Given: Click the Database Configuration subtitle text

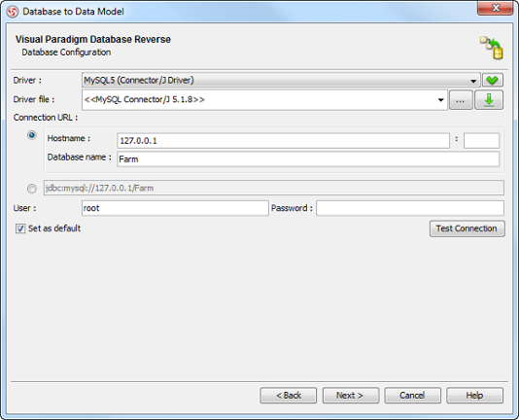Looking at the screenshot, I should pos(66,52).
